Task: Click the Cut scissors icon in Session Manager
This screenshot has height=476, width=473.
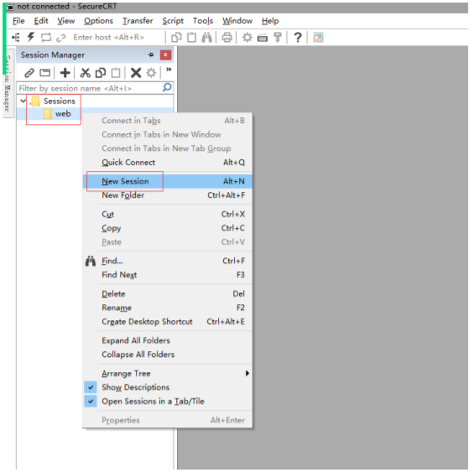Action: point(85,73)
